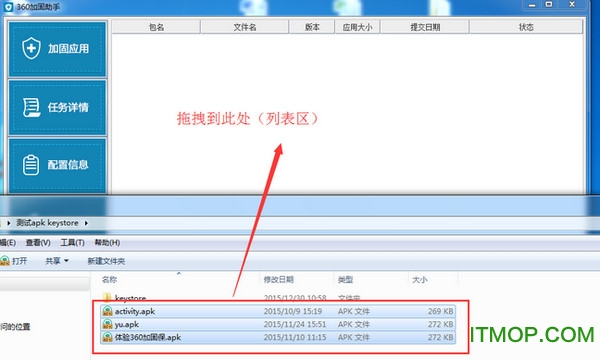Click the 应用大小 column header
This screenshot has height=360, width=600.
pos(357,27)
